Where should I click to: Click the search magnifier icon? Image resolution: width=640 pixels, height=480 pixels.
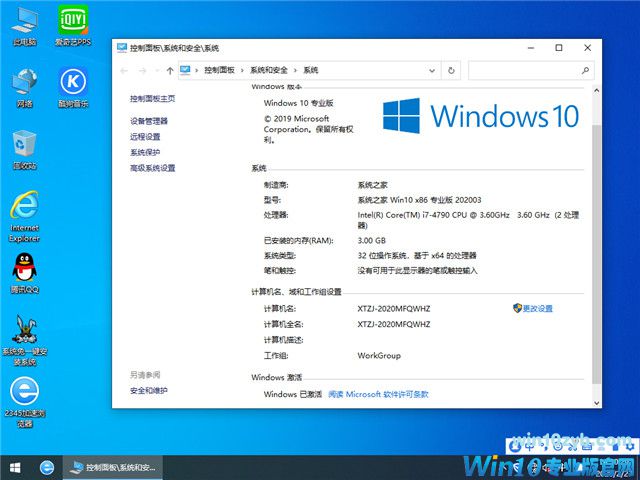pyautogui.click(x=585, y=70)
